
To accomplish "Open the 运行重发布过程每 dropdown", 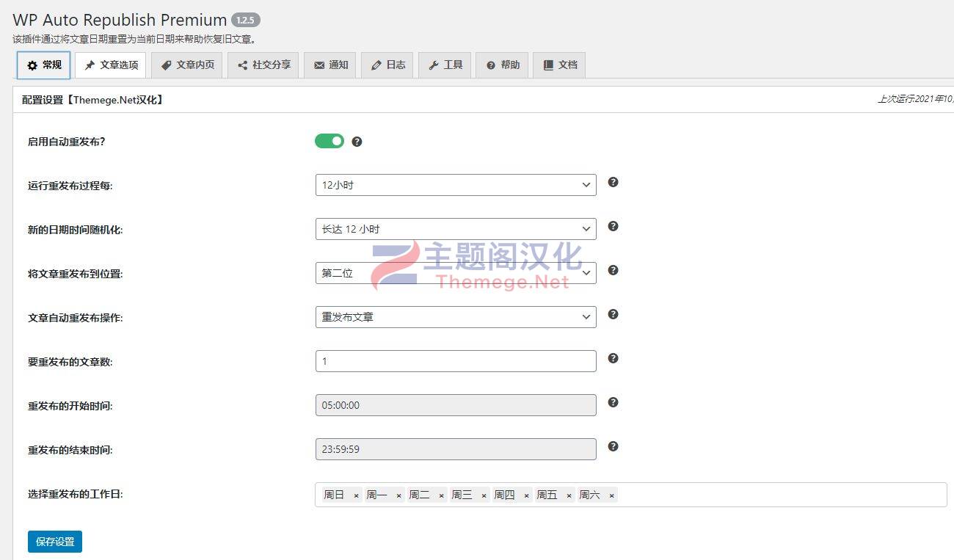I will pyautogui.click(x=456, y=185).
